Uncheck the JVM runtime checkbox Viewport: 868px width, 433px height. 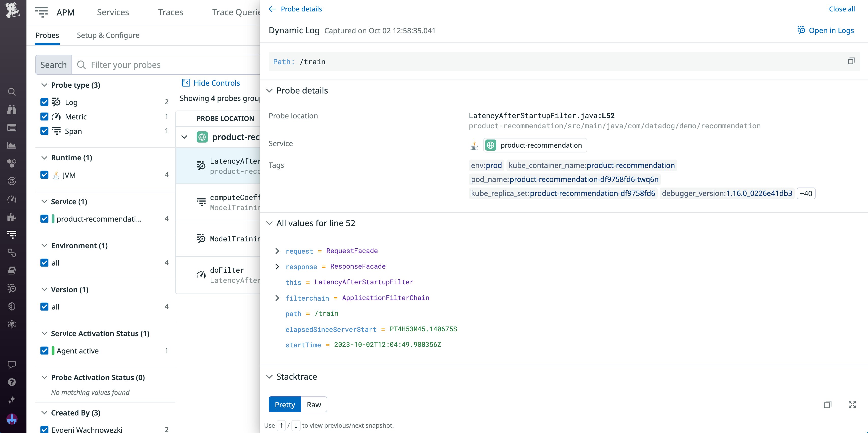click(x=44, y=175)
